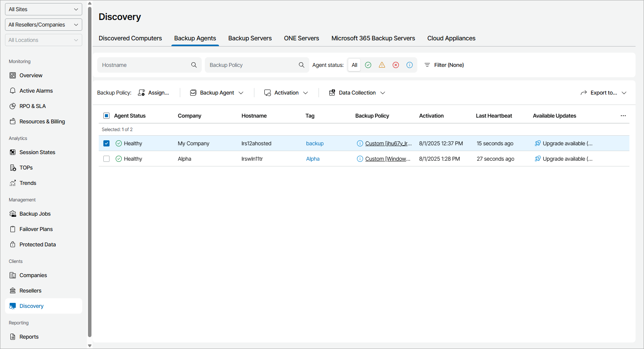This screenshot has width=644, height=349.
Task: Open Discovery in the sidebar
Action: 43,306
